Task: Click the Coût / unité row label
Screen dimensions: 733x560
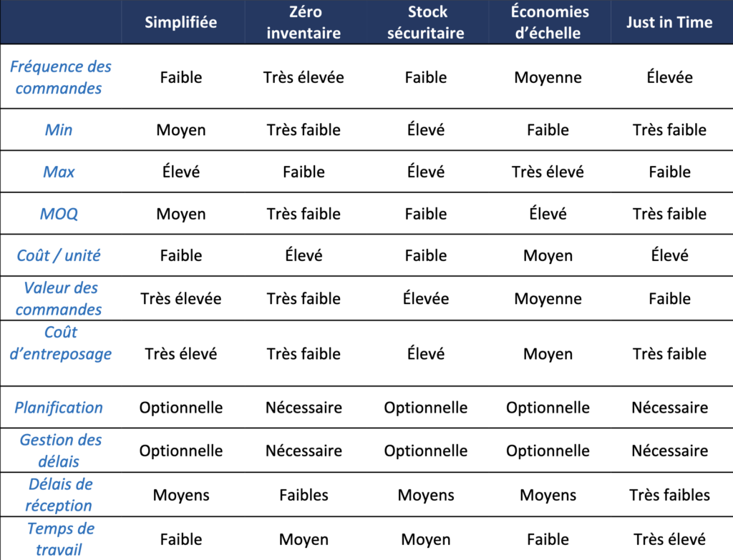Action: 59,255
